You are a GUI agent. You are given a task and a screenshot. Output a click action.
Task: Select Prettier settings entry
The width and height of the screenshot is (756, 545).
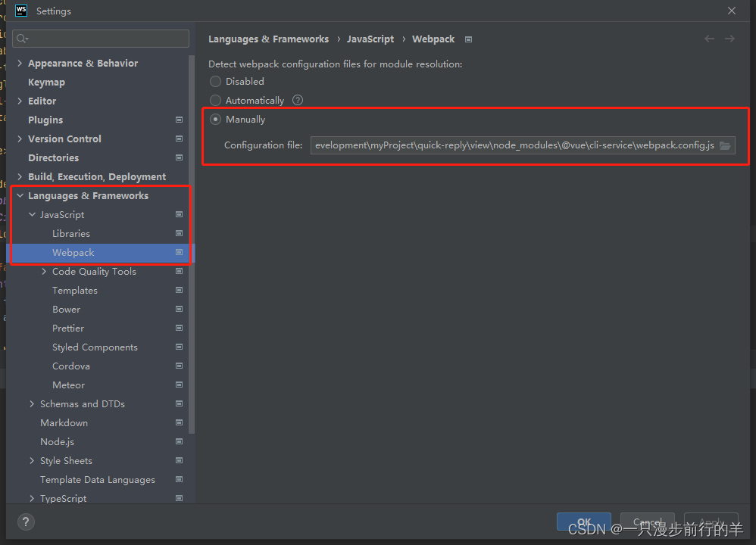click(x=68, y=329)
